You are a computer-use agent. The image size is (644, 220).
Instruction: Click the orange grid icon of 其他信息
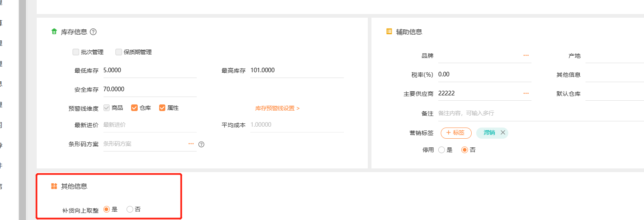click(x=54, y=186)
